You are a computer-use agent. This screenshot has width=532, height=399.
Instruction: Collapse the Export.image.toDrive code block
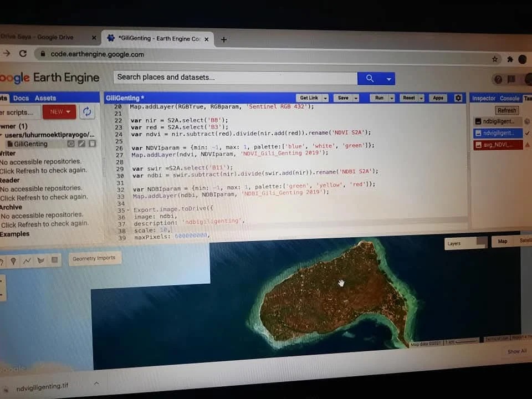(128, 210)
